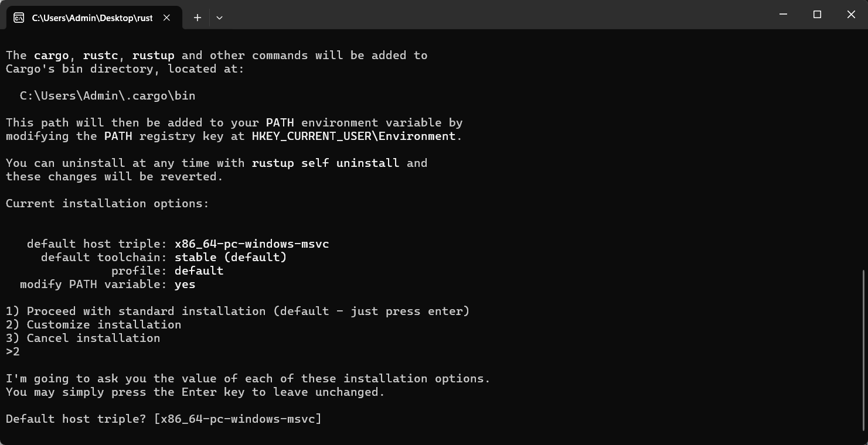Click the empty title bar area
Screen dimensions: 868x445
coord(469,15)
